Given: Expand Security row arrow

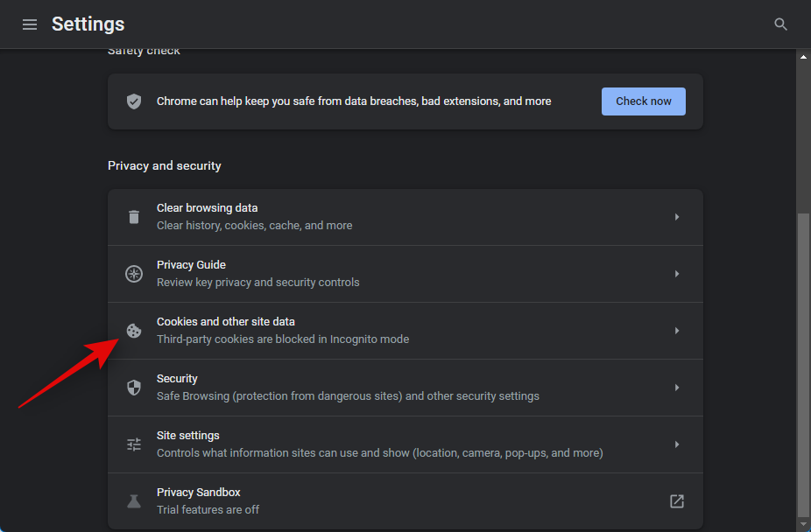Looking at the screenshot, I should (x=676, y=388).
